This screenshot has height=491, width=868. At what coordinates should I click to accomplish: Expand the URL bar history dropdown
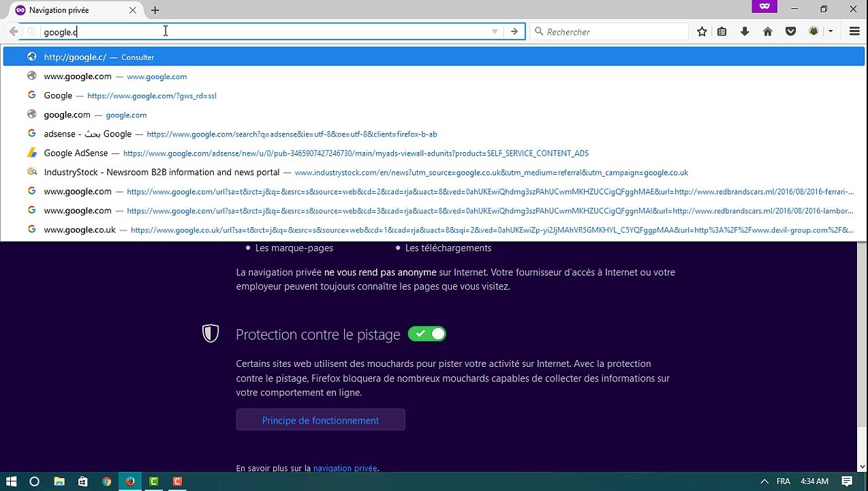pos(495,31)
